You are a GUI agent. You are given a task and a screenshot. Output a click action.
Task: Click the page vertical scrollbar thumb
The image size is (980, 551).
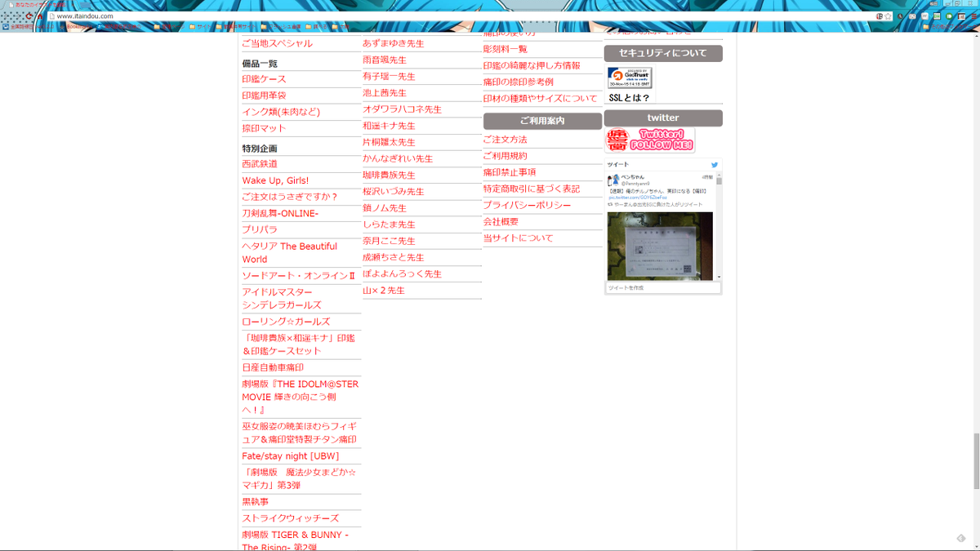pyautogui.click(x=975, y=460)
